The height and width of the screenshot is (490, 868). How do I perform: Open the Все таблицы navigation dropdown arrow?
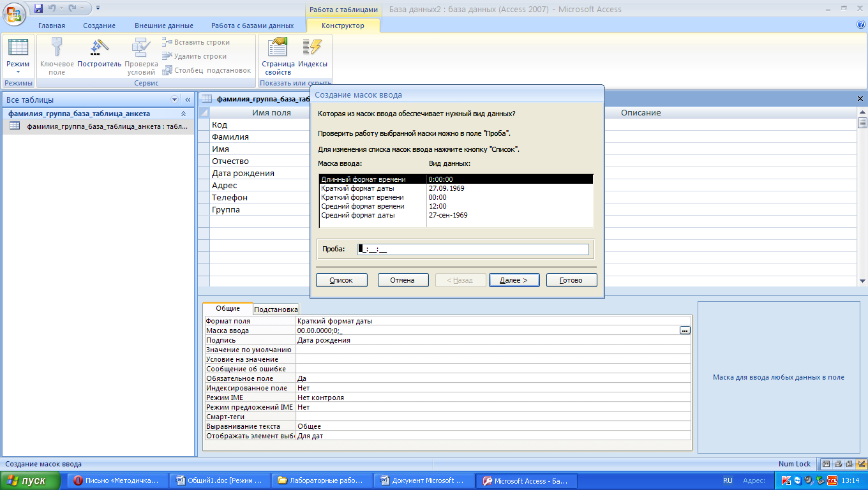coord(175,100)
